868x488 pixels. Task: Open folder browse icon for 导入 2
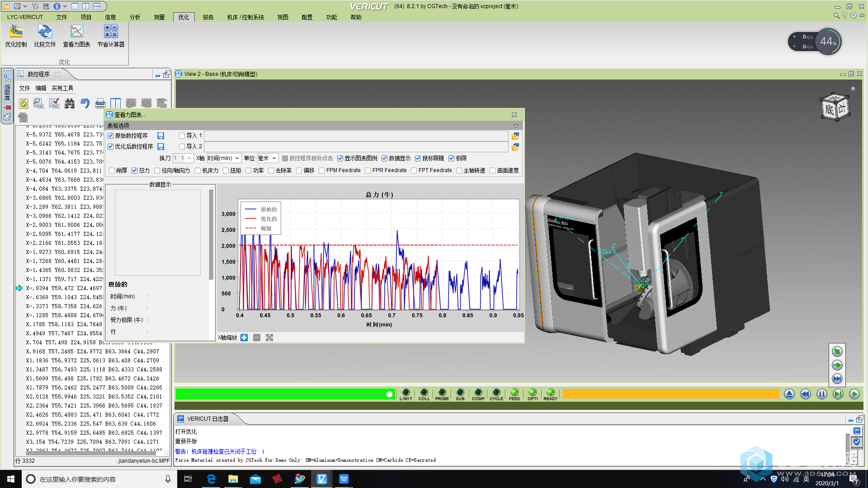515,146
